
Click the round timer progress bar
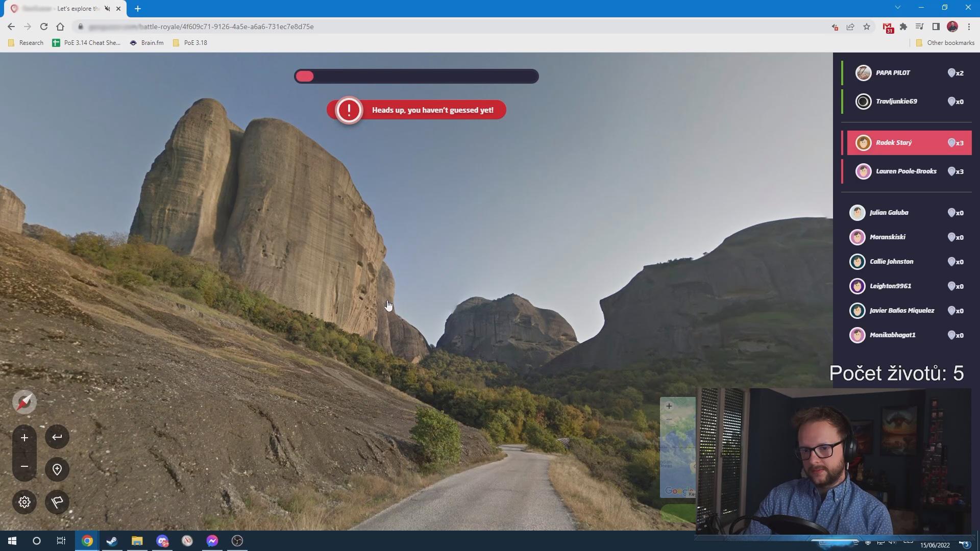pyautogui.click(x=416, y=77)
